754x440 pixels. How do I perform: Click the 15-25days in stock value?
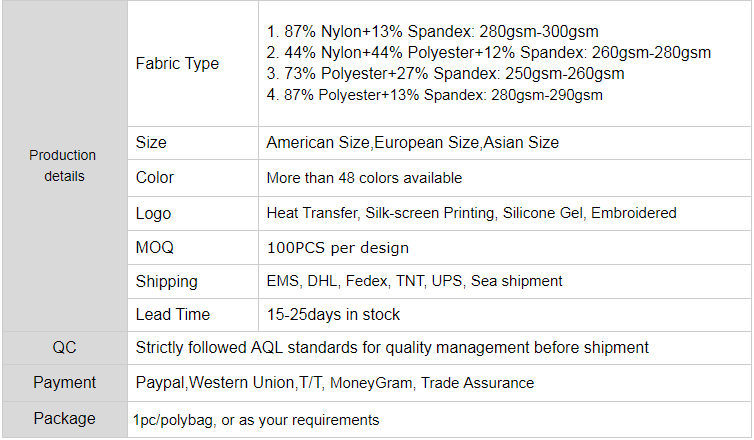[333, 315]
